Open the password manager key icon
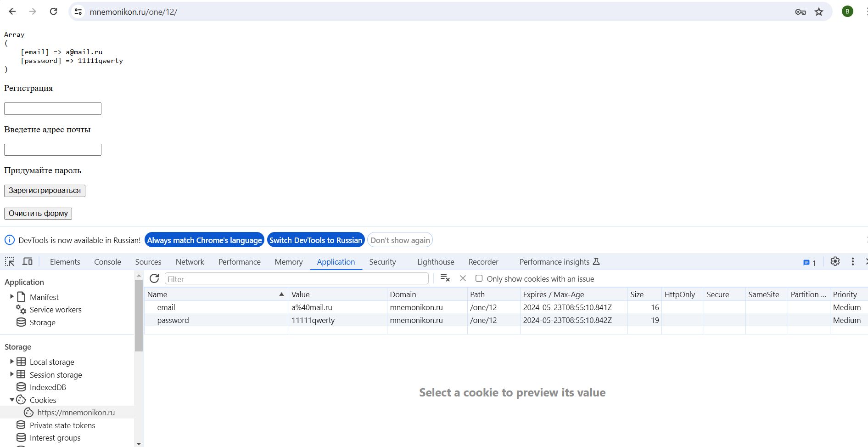The width and height of the screenshot is (868, 447). coord(800,12)
